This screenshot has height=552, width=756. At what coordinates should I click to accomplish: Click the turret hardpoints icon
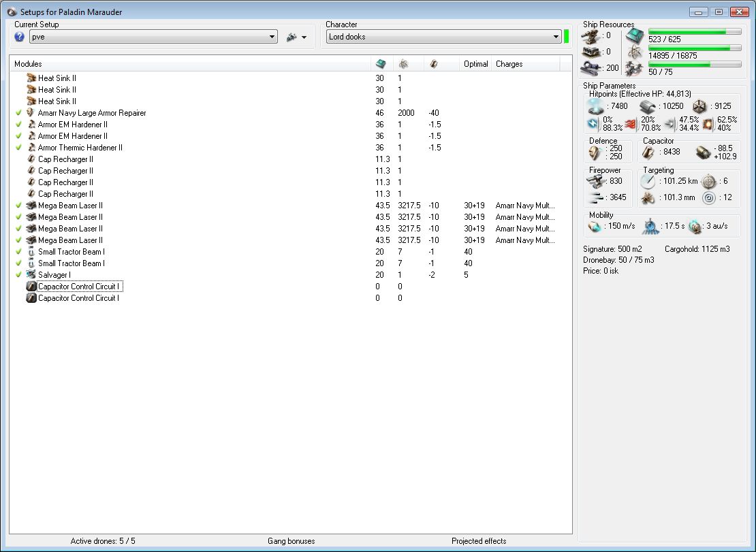coord(590,36)
